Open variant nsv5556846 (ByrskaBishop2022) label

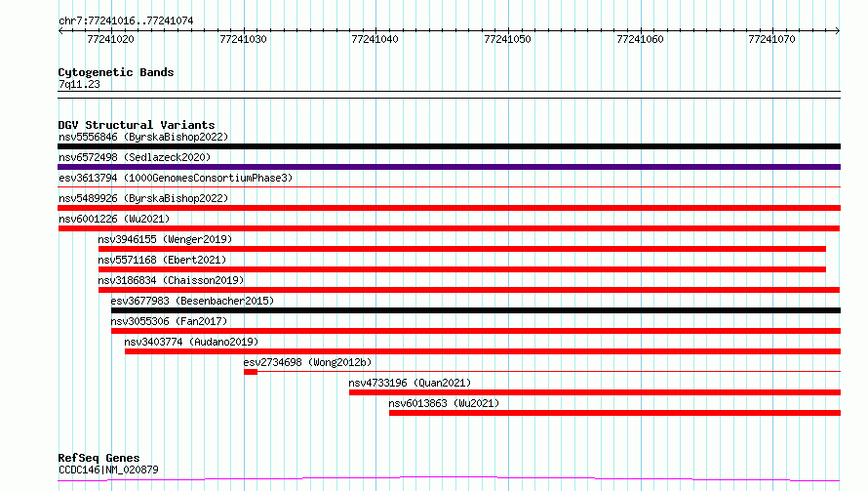tap(143, 137)
